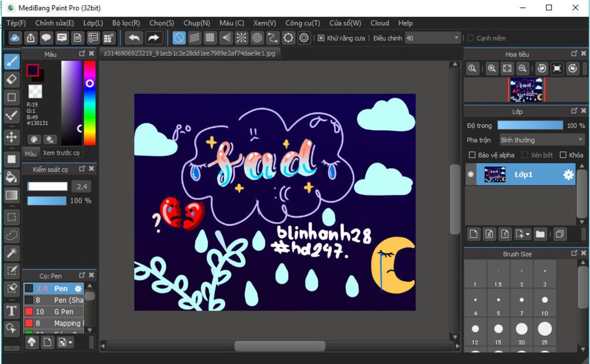Enable Khóa lock checkbox
This screenshot has height=364, width=590.
pyautogui.click(x=563, y=155)
